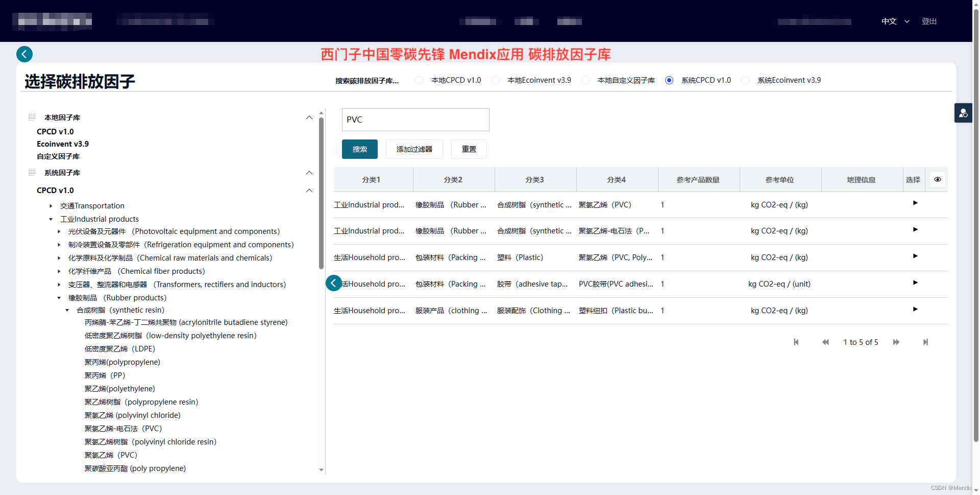The width and height of the screenshot is (980, 495).
Task: Select 低密度聚乙烯树脂 low-density polyethylene resin
Action: tap(170, 336)
